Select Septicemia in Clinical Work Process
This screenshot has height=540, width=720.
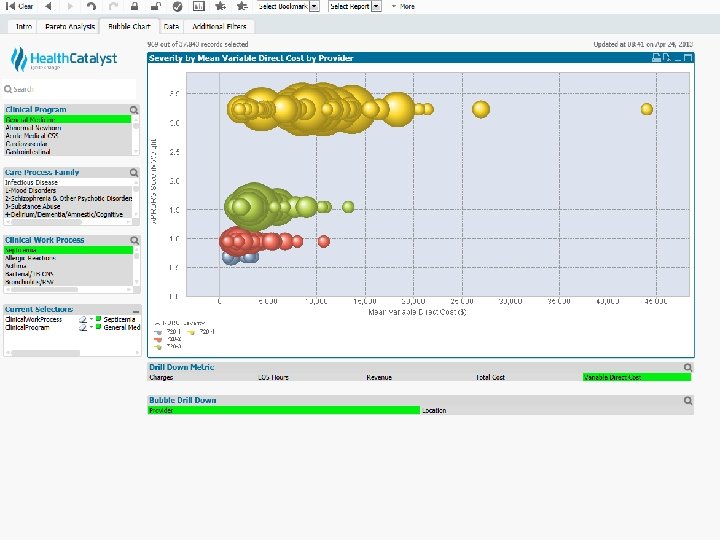(68, 250)
